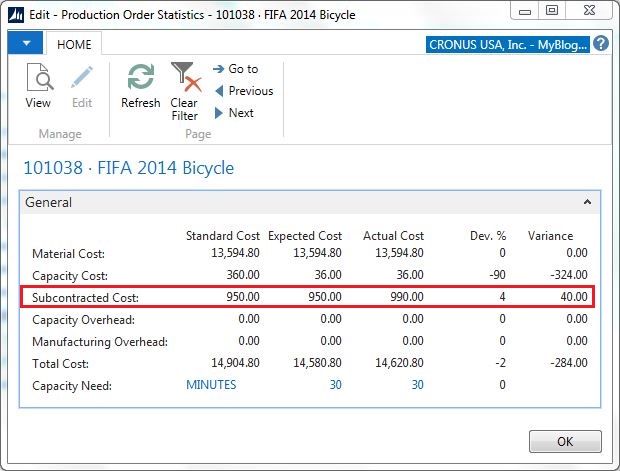Click Capacity Cost variance -324.00
Image resolution: width=620 pixels, height=471 pixels.
569,275
